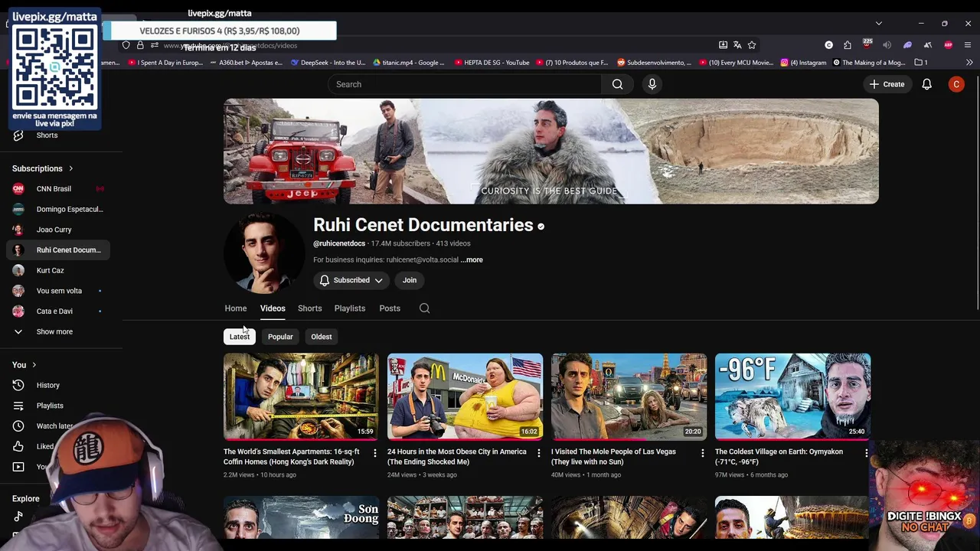Open Domingo Espetacular subscription

[58, 209]
